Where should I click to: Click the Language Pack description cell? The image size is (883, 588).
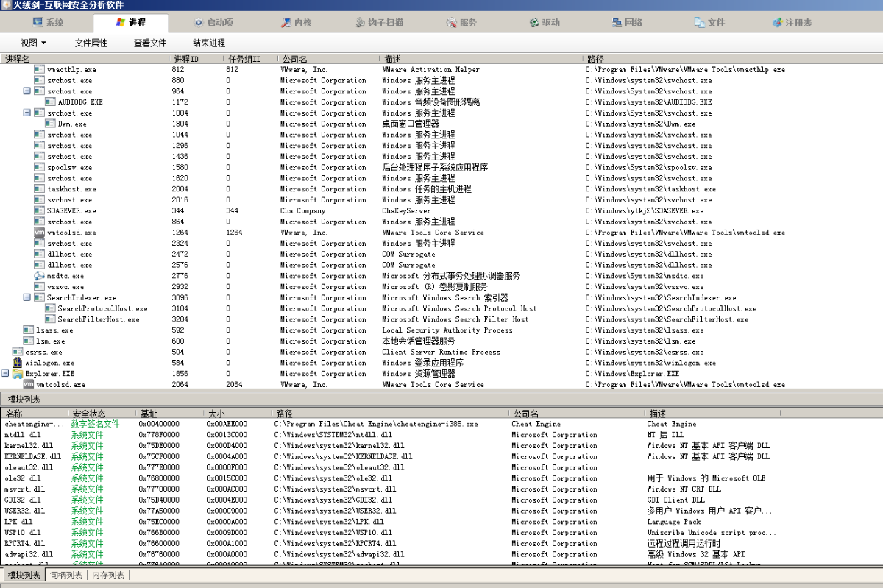(x=674, y=522)
